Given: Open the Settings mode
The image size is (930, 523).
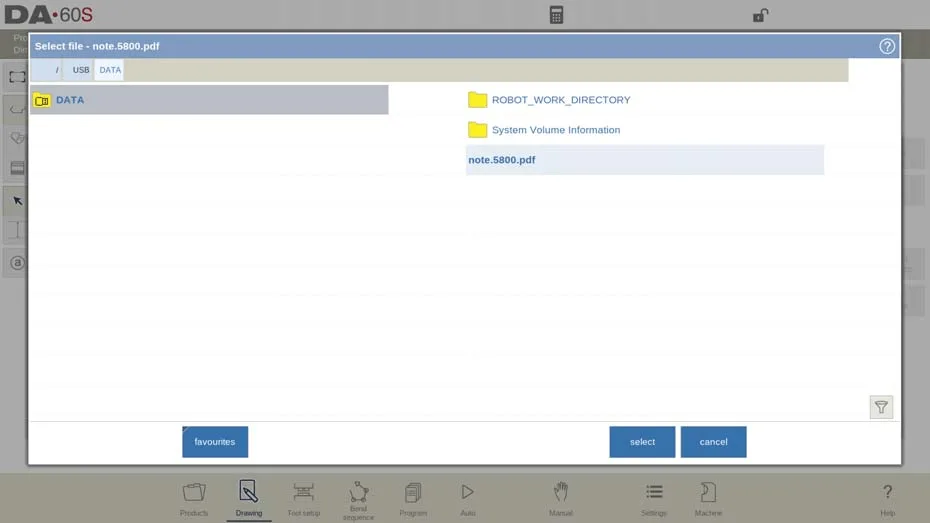Looking at the screenshot, I should [654, 499].
